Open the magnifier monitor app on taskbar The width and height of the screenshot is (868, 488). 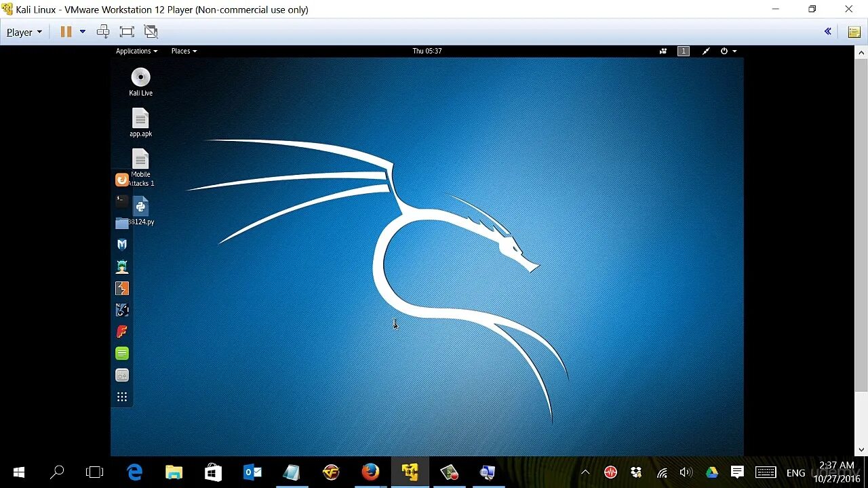488,472
